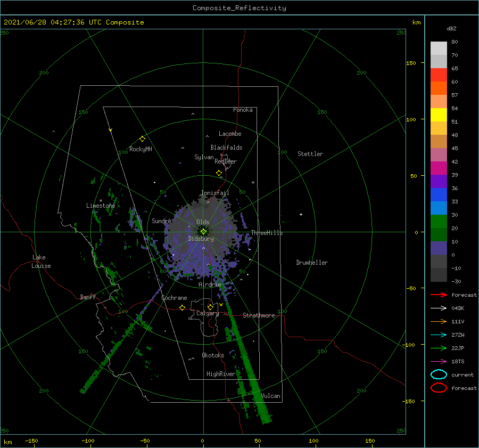Viewport: 479px width, 448px height.
Task: Click the Strathmore label
Action: coord(259,315)
